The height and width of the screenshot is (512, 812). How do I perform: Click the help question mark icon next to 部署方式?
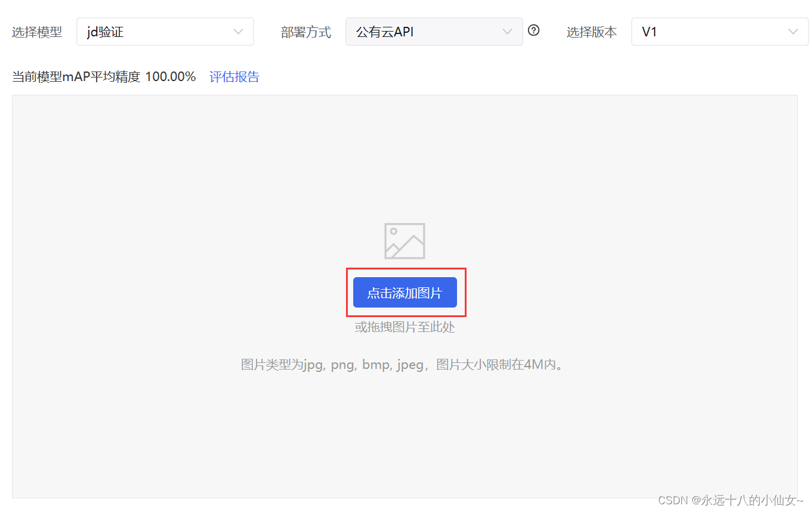point(534,30)
